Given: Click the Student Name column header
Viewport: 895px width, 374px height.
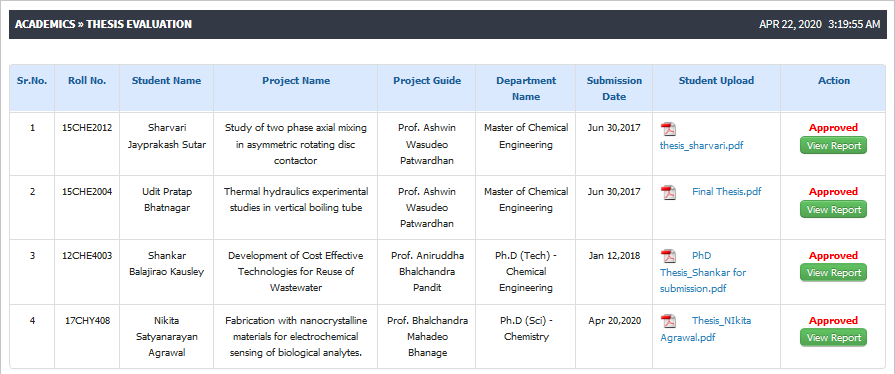Looking at the screenshot, I should click(x=166, y=81).
